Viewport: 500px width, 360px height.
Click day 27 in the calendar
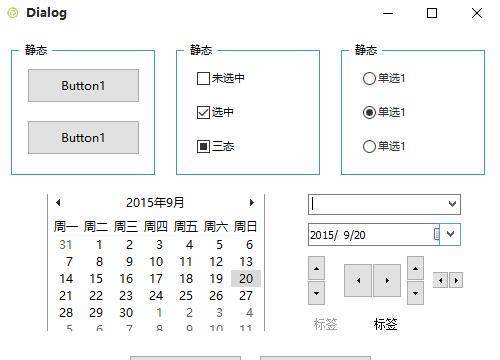tap(246, 296)
